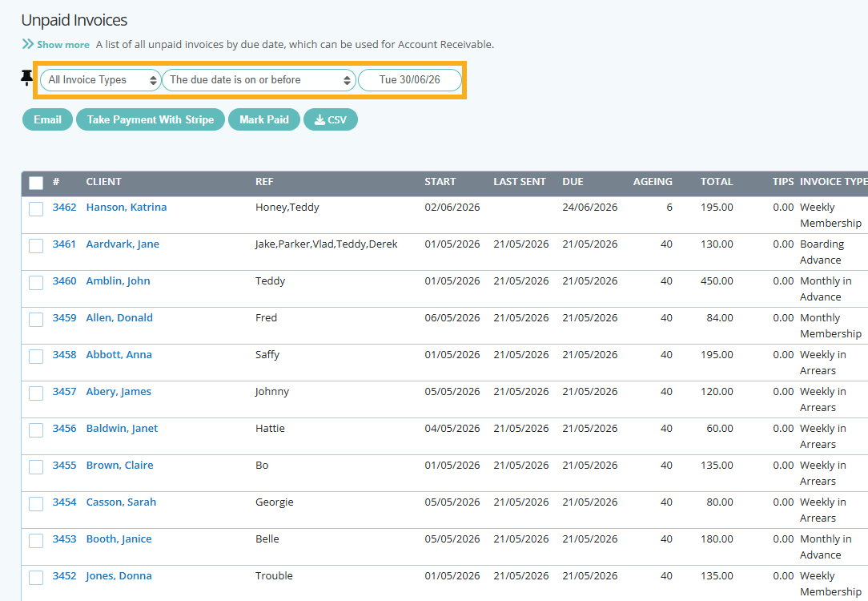Sort by the START column header
The width and height of the screenshot is (868, 601).
(440, 182)
